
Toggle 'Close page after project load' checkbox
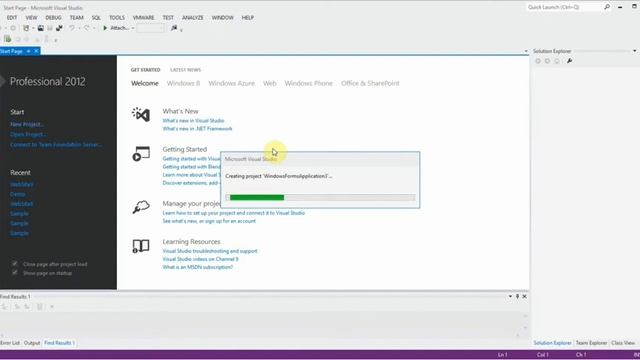pos(15,264)
